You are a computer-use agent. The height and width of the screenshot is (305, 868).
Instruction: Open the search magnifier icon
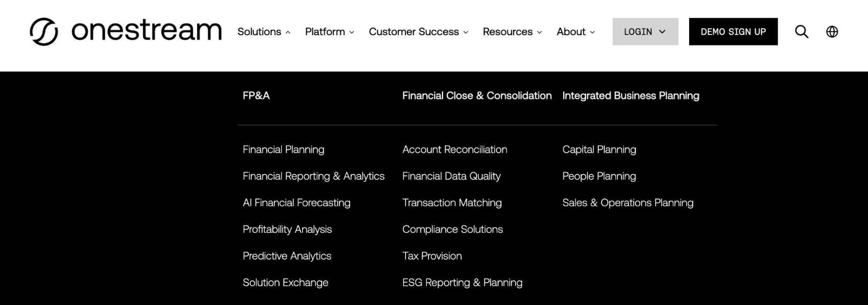click(802, 32)
